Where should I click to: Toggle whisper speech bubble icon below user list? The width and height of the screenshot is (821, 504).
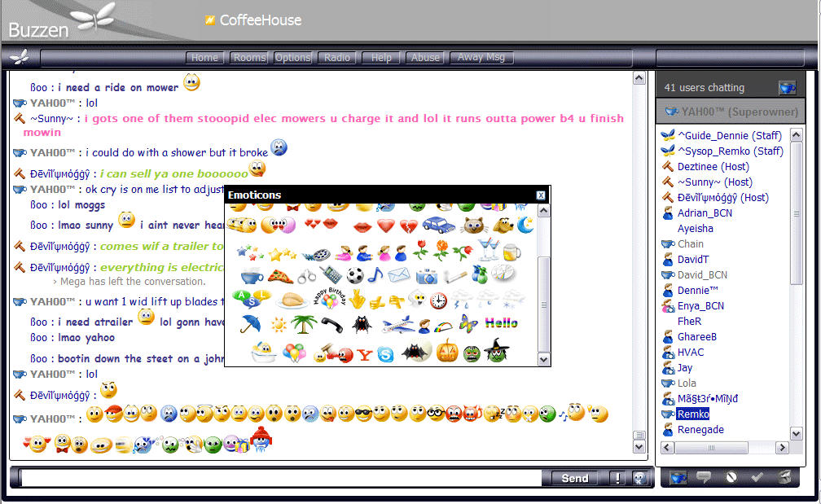(704, 477)
